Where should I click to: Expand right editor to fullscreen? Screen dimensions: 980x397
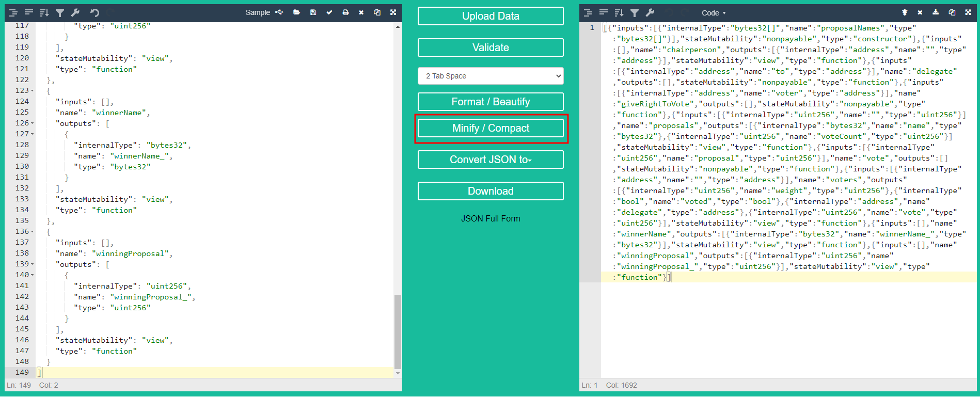(x=968, y=12)
